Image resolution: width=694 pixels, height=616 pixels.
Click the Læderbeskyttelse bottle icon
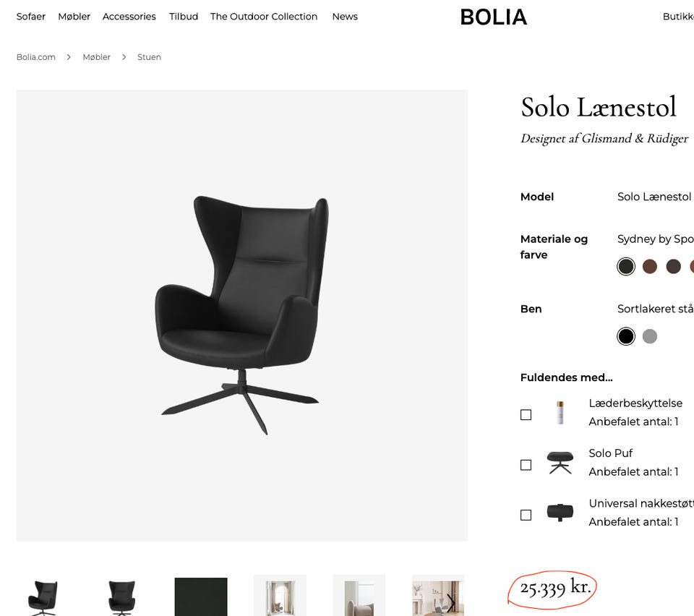[560, 412]
